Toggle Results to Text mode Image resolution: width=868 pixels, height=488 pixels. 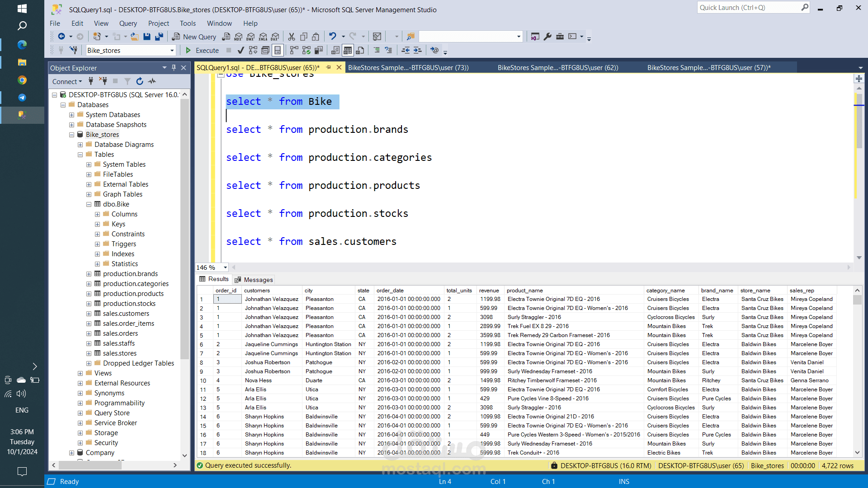(335, 50)
